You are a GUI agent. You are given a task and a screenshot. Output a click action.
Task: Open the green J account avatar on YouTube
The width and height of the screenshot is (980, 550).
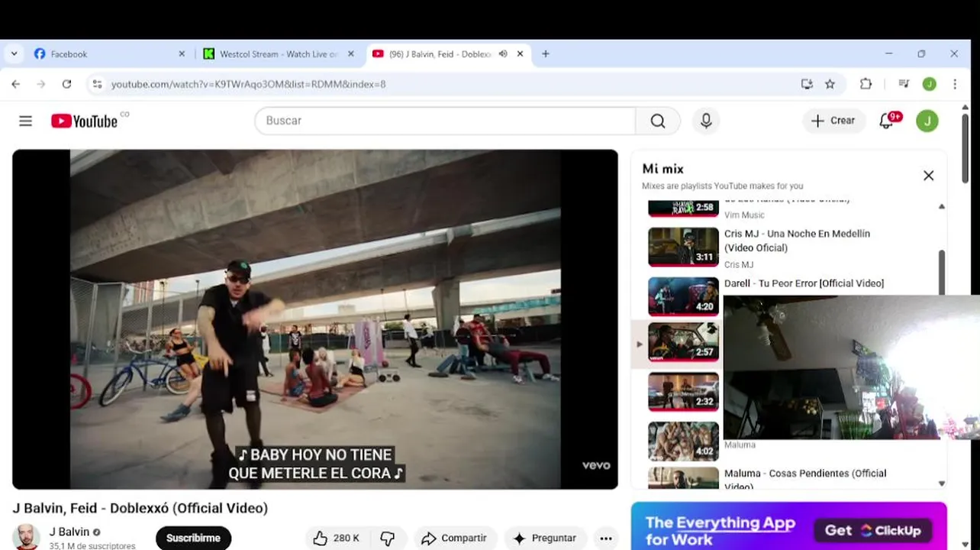(x=927, y=121)
